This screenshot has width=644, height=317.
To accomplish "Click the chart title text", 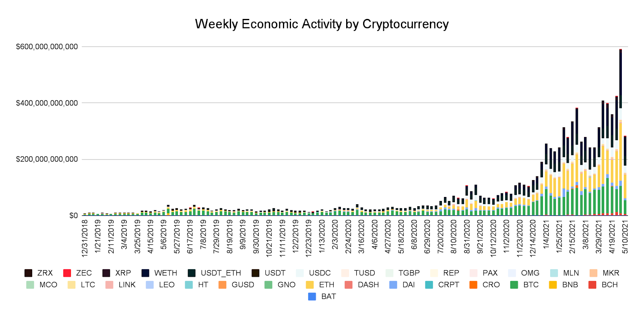I will (322, 24).
